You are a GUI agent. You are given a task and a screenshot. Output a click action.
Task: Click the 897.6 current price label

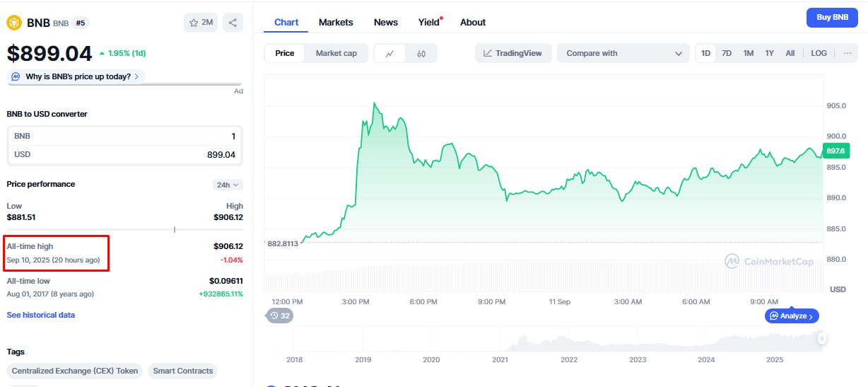coord(836,151)
